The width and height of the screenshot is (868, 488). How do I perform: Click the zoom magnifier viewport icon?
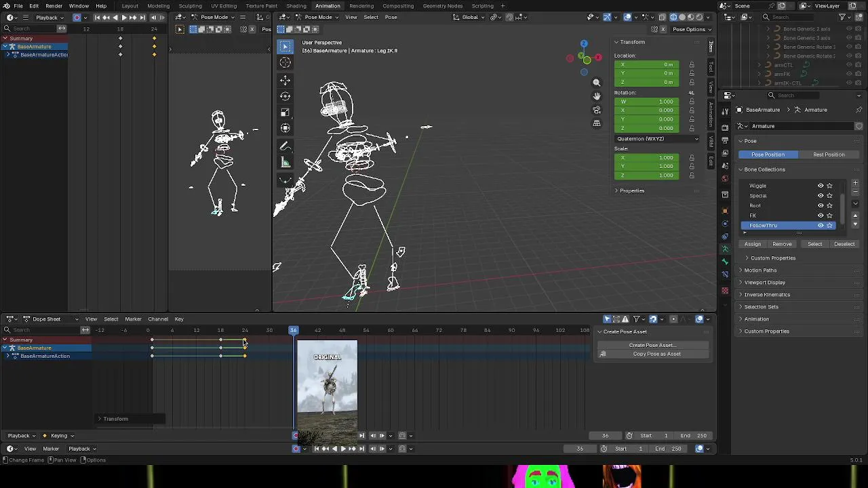pyautogui.click(x=597, y=83)
